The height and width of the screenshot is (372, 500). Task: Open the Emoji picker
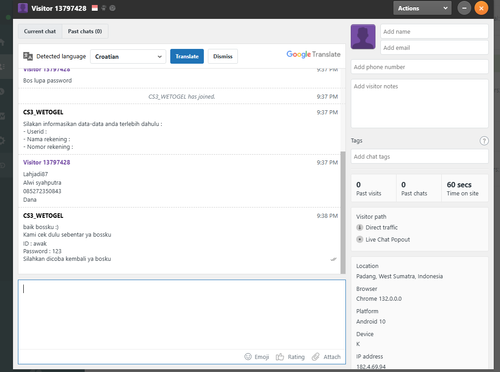257,357
